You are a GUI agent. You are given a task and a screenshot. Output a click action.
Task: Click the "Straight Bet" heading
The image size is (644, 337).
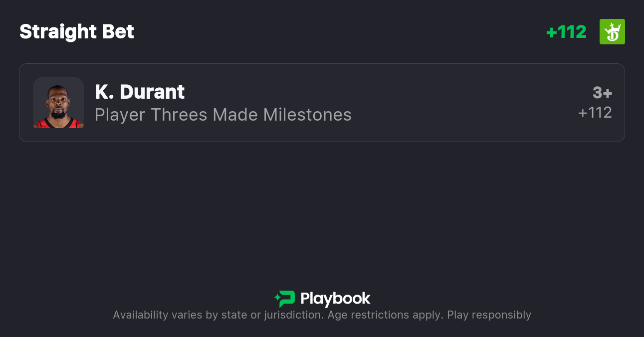[77, 32]
